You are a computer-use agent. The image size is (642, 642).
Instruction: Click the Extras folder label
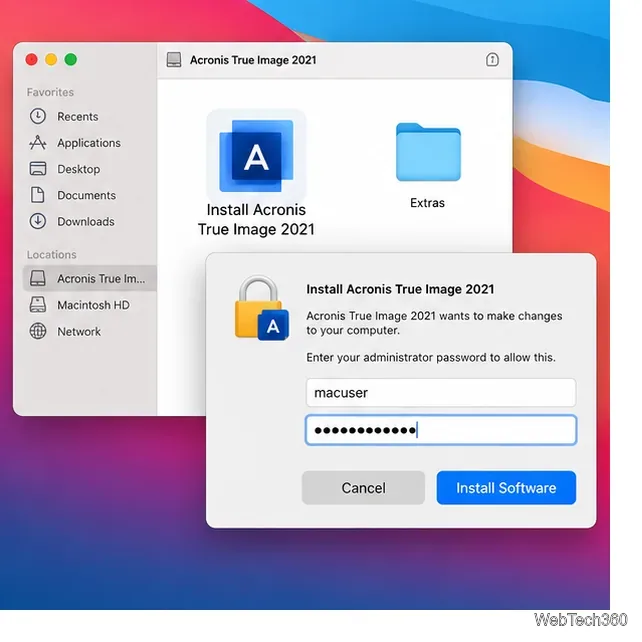[x=427, y=203]
